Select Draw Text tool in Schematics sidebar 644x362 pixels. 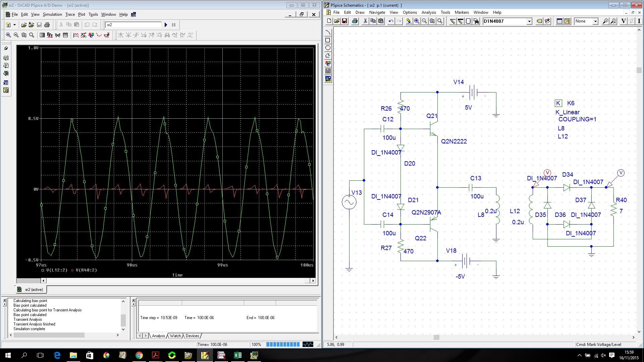[328, 63]
